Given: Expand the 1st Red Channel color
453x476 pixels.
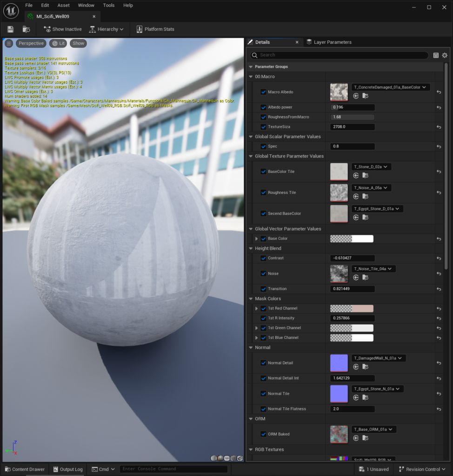Looking at the screenshot, I should click(257, 308).
